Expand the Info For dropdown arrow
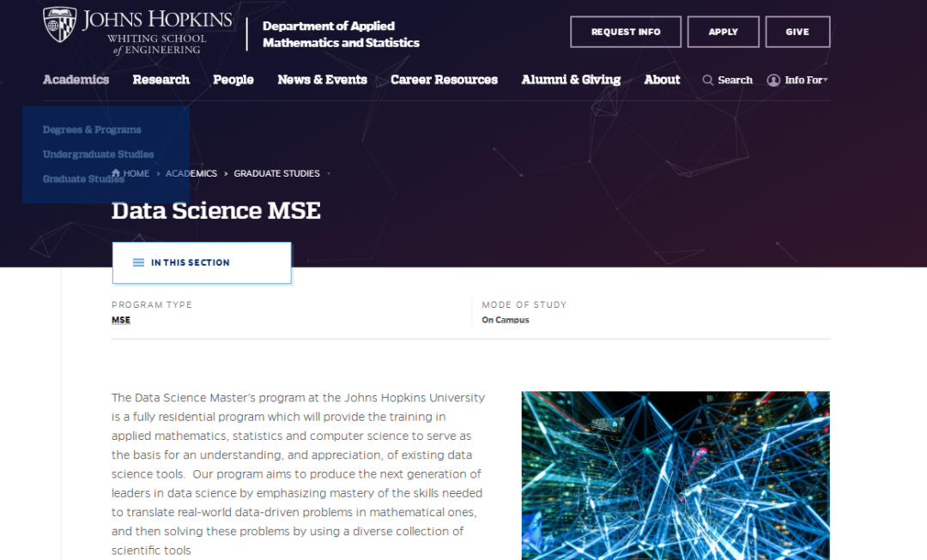This screenshot has width=927, height=560. (826, 80)
